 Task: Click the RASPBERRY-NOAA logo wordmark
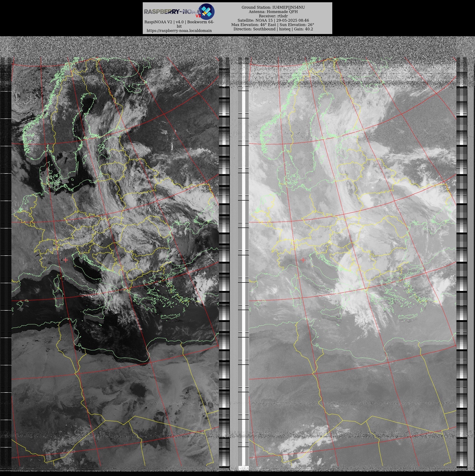(172, 12)
